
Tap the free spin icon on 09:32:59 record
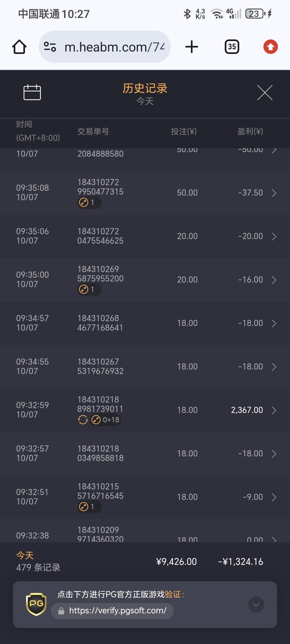tap(83, 420)
